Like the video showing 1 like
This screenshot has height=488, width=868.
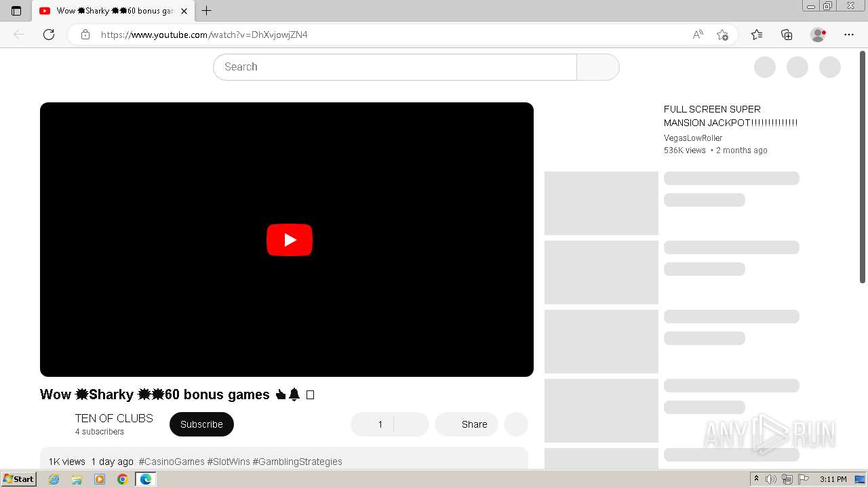tap(372, 424)
